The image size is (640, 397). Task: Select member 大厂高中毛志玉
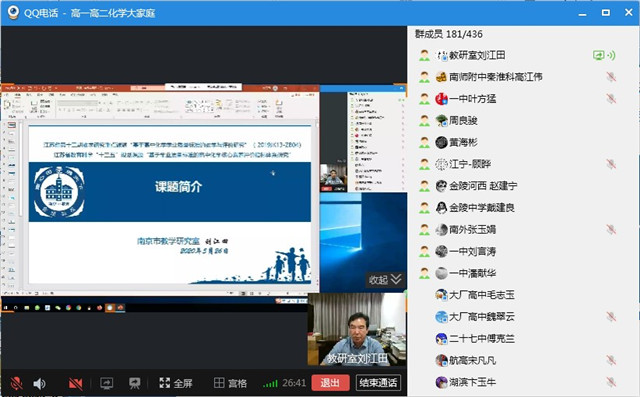click(517, 295)
